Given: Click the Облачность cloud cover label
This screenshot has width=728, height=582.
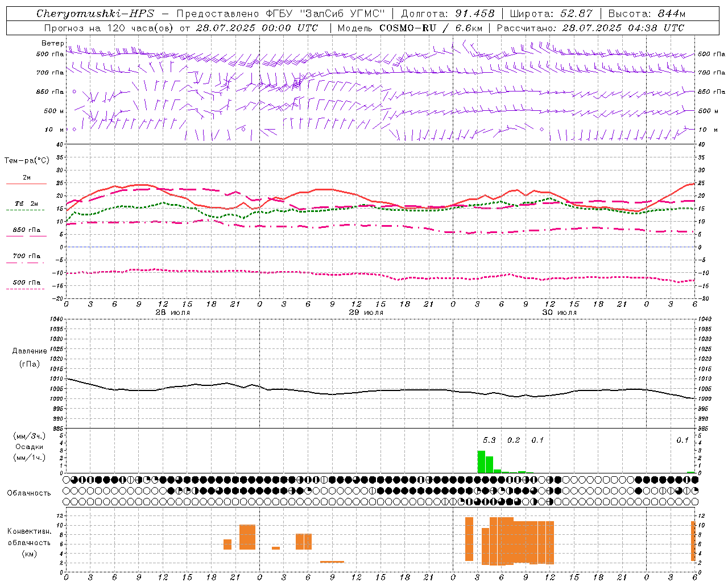Looking at the screenshot, I should coord(29,493).
